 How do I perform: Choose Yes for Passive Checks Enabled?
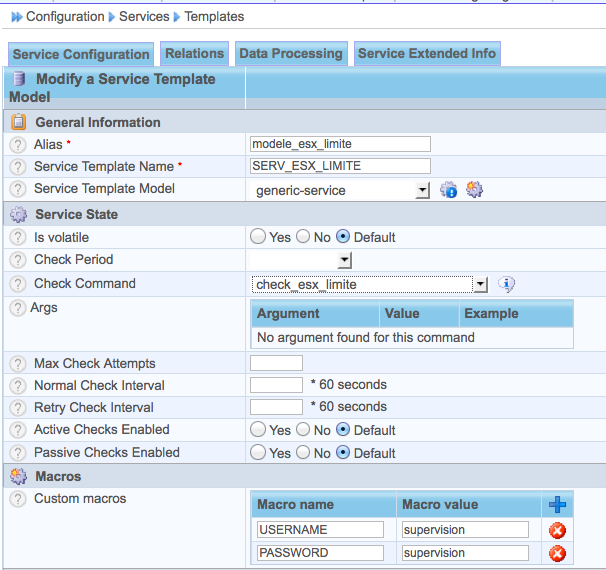pos(258,453)
